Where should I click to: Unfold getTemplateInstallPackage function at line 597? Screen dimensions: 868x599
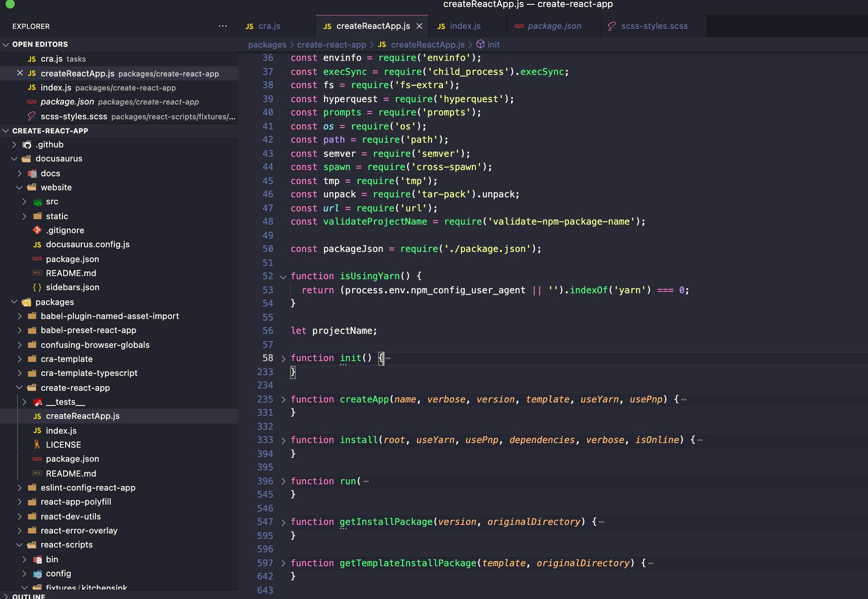pos(283,563)
